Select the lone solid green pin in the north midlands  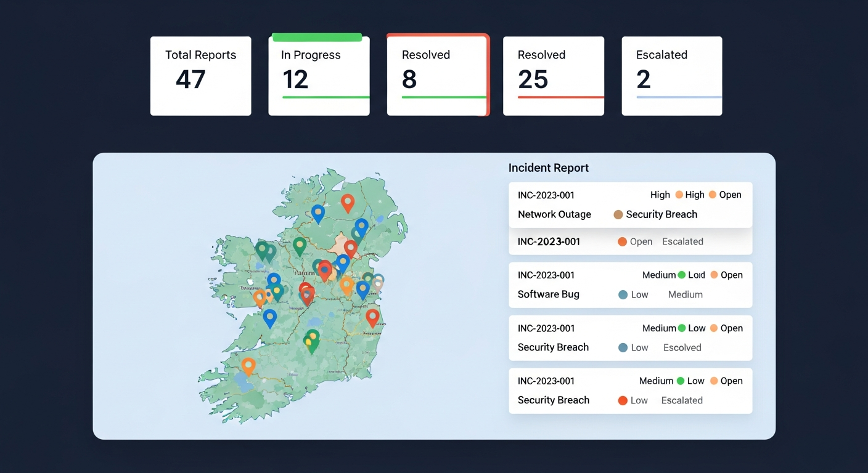[300, 246]
